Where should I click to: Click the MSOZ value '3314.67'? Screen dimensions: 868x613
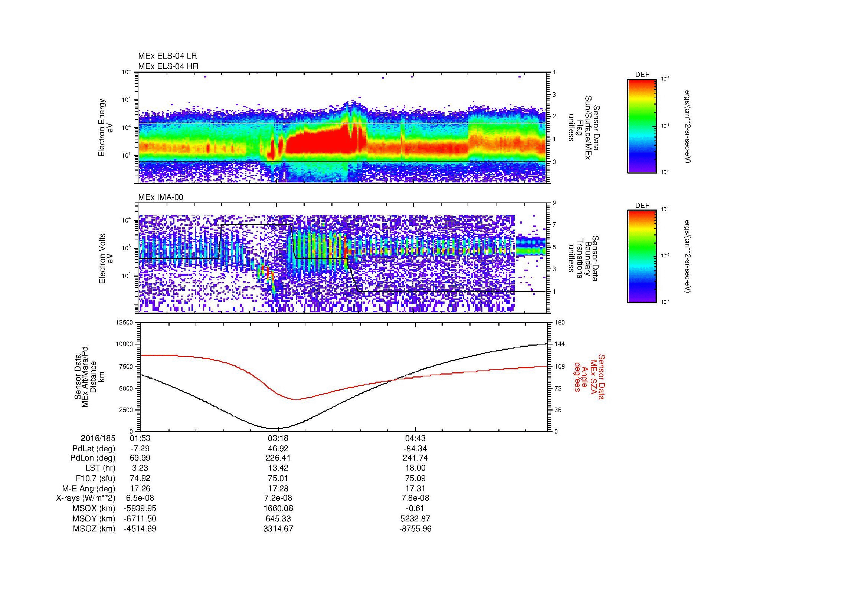point(278,529)
